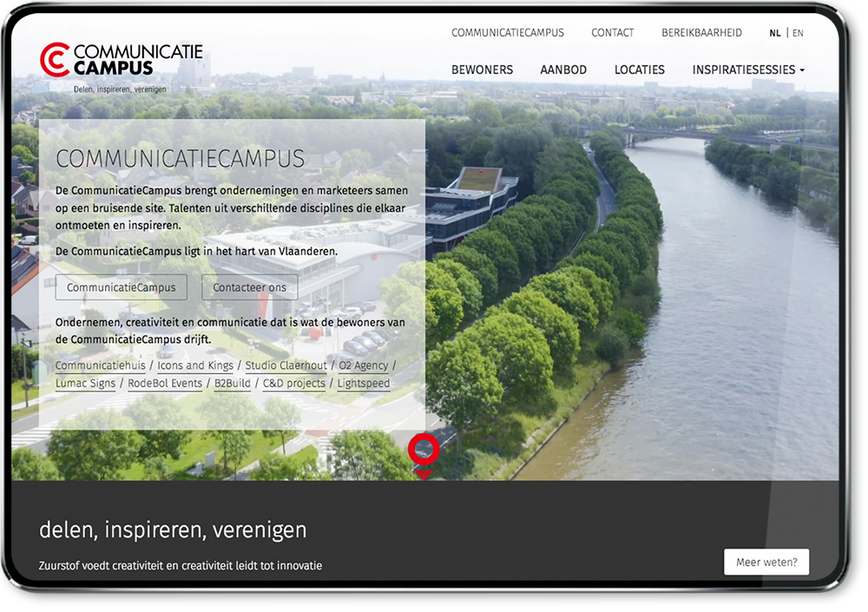Open the AANBOD menu item
868x612 pixels.
[563, 69]
